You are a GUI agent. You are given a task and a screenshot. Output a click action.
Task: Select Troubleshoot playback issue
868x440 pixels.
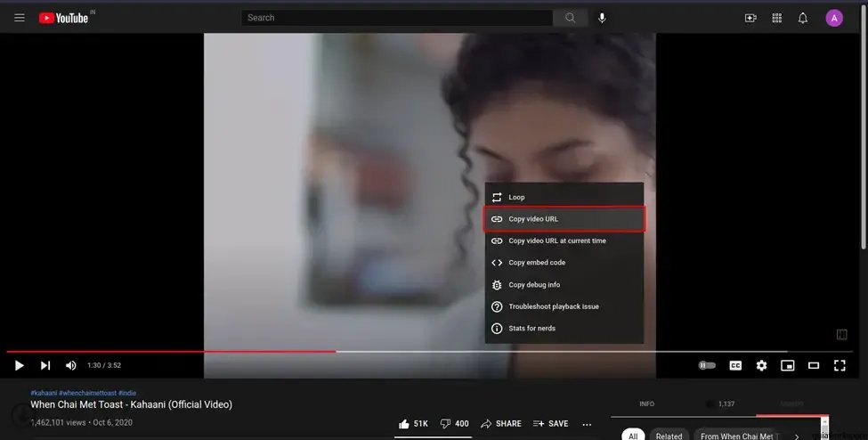coord(564,306)
